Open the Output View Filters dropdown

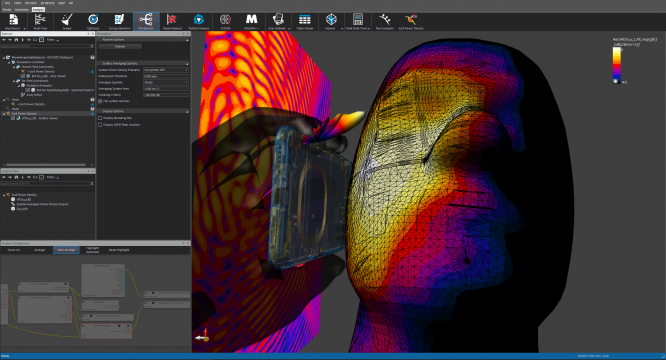pyautogui.click(x=53, y=177)
